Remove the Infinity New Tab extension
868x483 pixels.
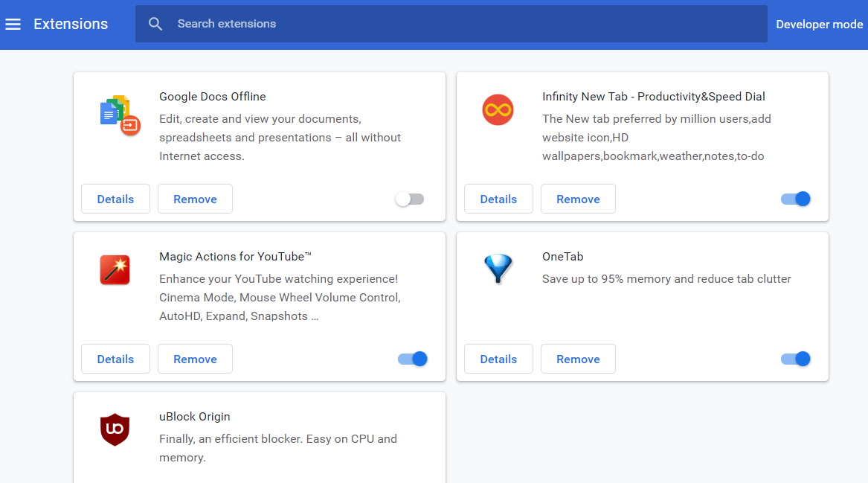578,199
